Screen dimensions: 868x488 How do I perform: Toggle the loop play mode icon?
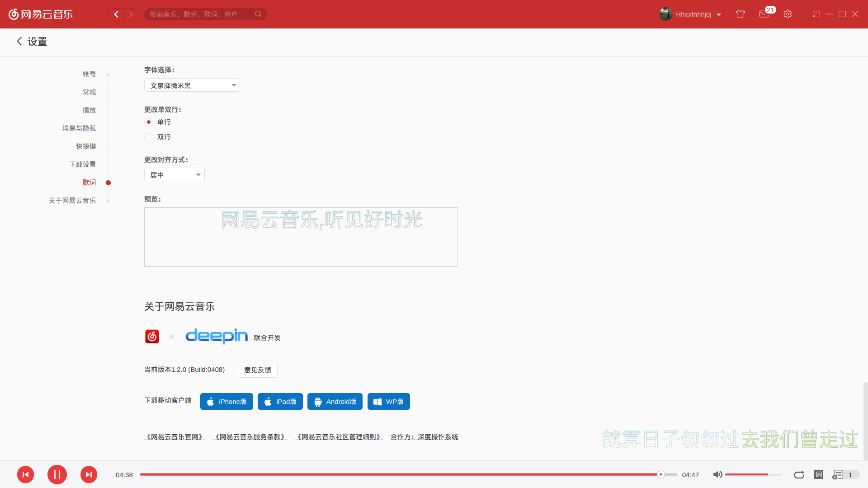tap(799, 474)
